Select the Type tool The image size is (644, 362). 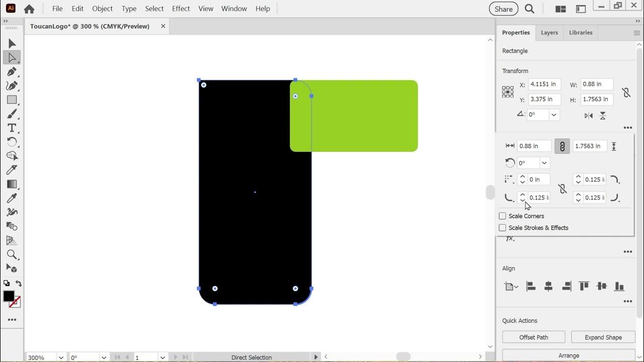tap(12, 128)
